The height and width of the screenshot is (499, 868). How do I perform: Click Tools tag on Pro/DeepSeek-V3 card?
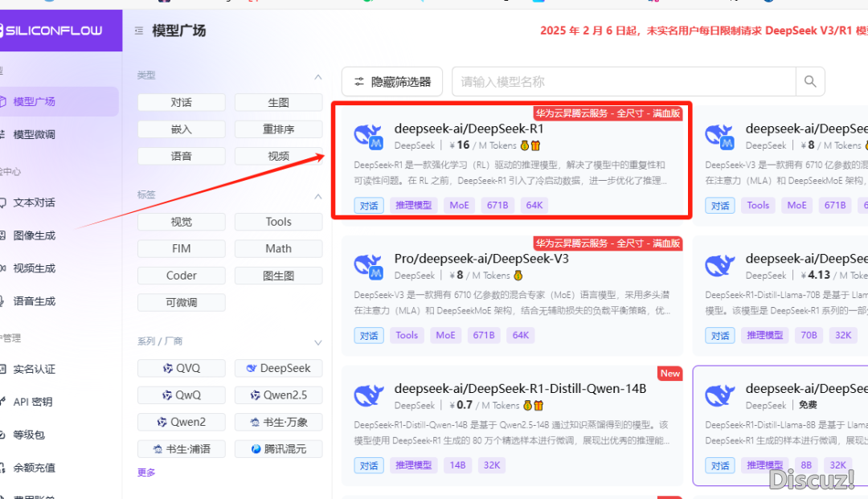[407, 335]
